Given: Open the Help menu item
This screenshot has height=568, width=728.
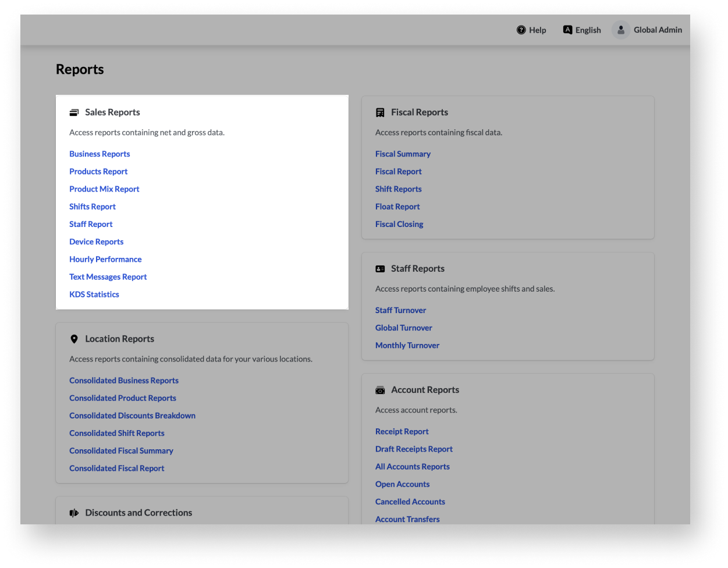Looking at the screenshot, I should pyautogui.click(x=531, y=30).
